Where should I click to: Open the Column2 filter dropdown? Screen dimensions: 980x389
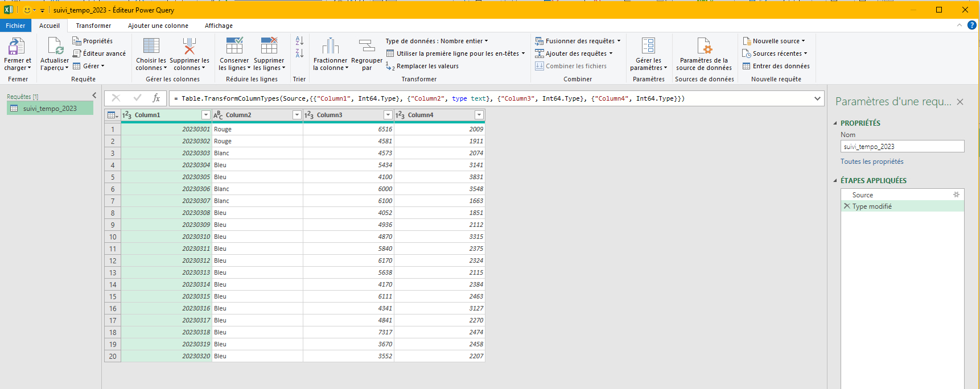[297, 115]
